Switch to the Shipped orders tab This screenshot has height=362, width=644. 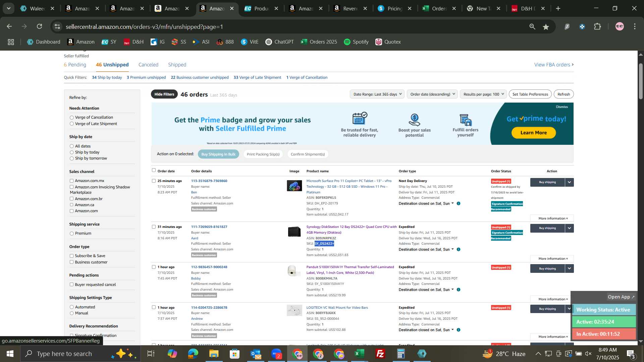[177, 65]
